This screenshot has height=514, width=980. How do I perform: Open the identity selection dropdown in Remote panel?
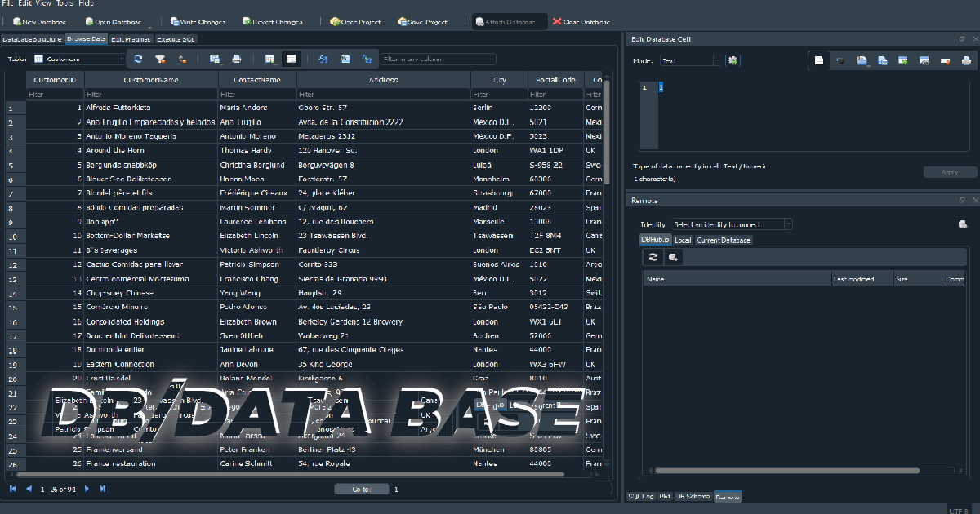786,224
